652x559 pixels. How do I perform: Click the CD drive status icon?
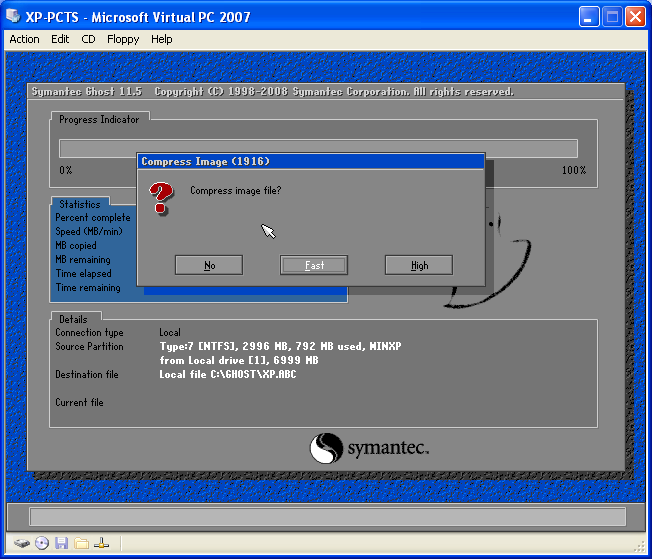pos(42,543)
